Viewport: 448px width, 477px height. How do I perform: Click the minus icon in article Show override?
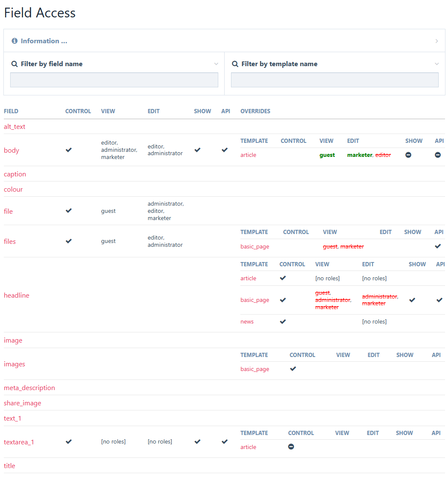408,155
